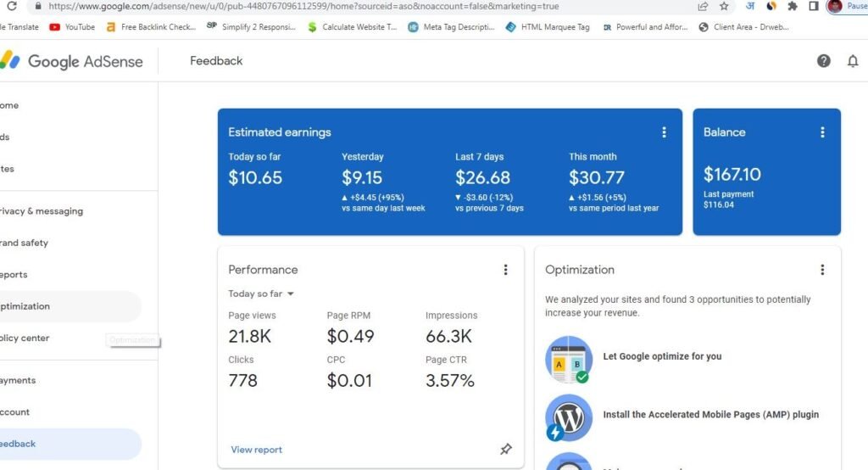
Task: Click the Impressions value 66.3K
Action: pos(449,337)
